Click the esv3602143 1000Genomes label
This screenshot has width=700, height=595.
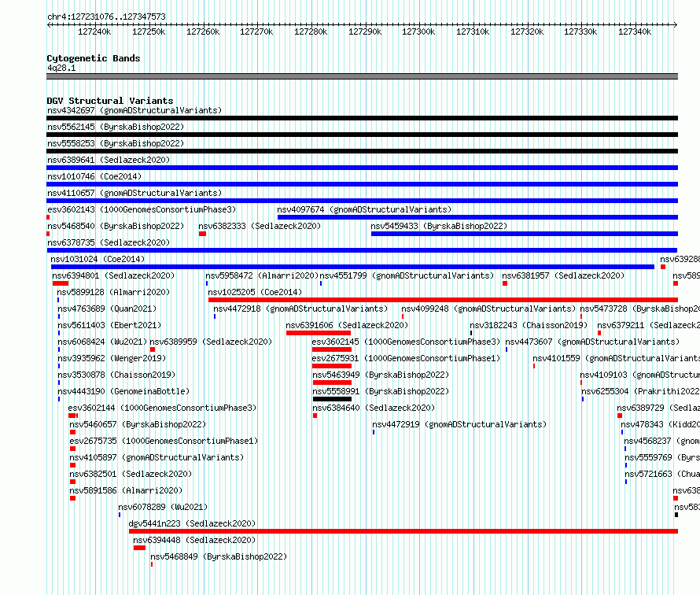[x=142, y=209]
